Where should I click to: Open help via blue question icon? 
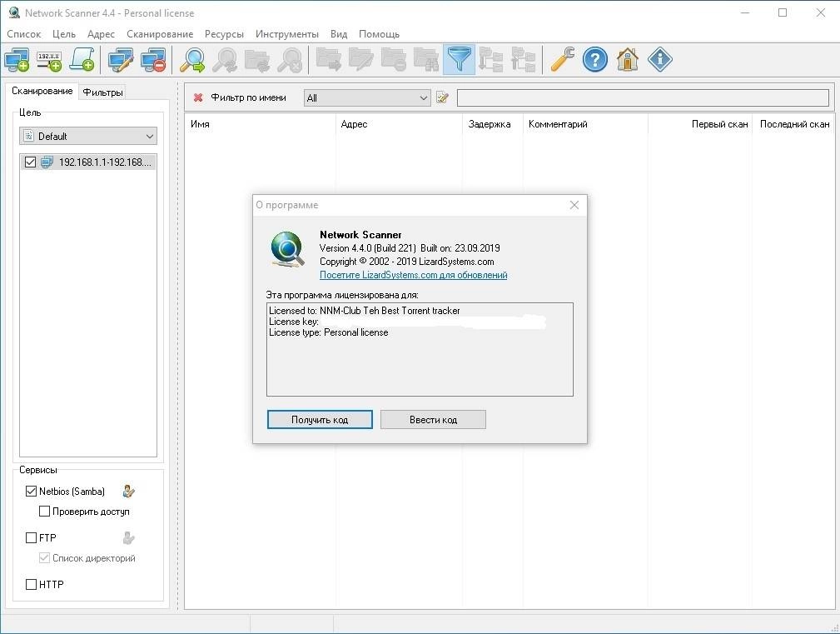[x=595, y=59]
